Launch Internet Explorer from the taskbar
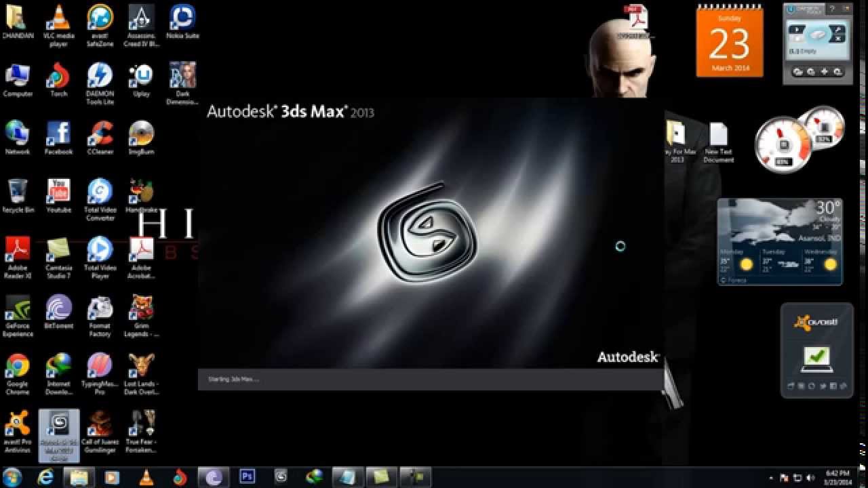 click(46, 477)
